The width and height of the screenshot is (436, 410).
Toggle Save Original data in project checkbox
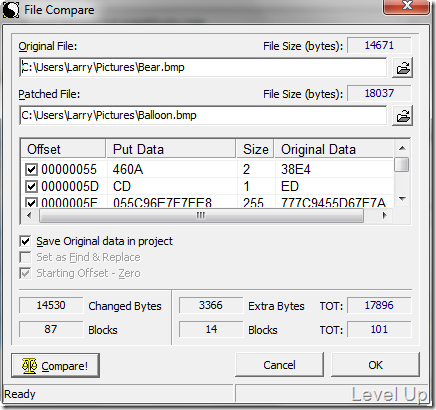pos(25,241)
